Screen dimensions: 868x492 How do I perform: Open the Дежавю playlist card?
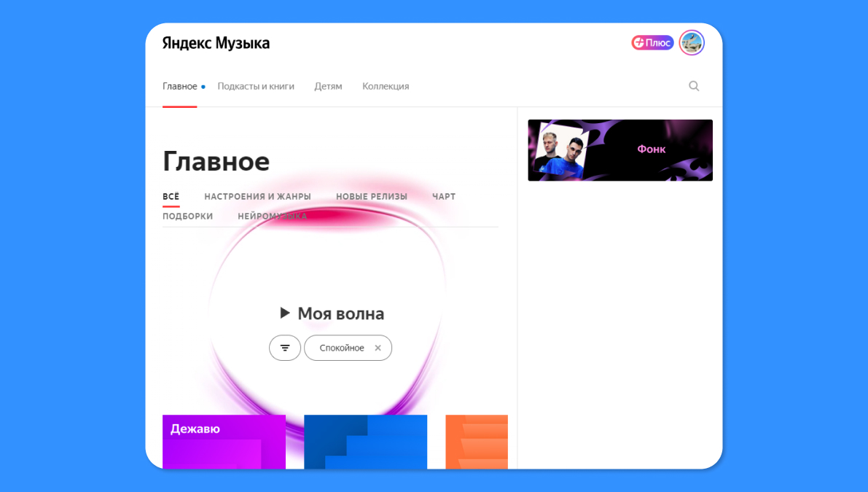[x=224, y=442]
